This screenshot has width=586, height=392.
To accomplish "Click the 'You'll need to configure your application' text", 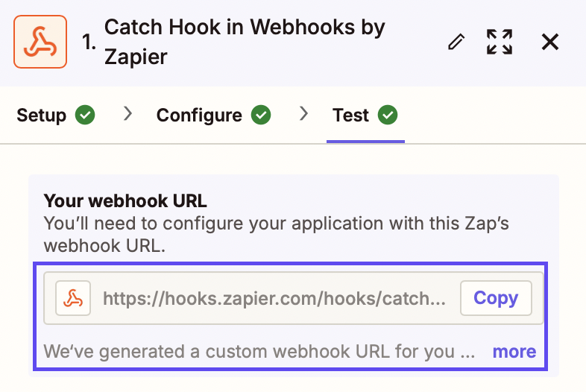I will coord(276,235).
